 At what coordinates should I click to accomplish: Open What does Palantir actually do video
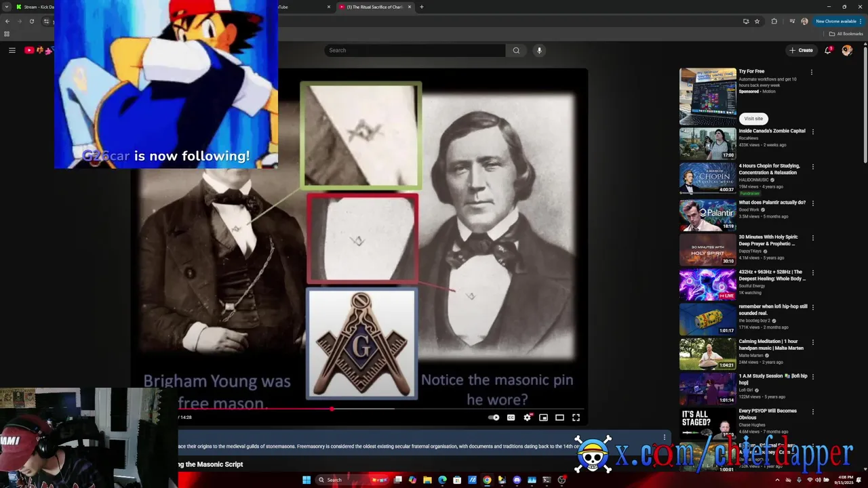coord(708,215)
